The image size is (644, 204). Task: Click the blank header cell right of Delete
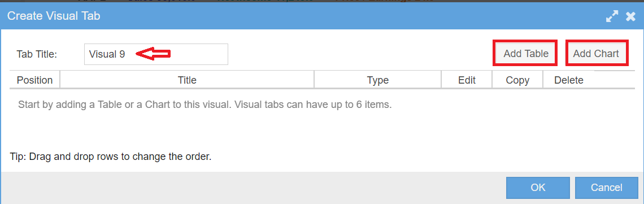click(x=615, y=80)
